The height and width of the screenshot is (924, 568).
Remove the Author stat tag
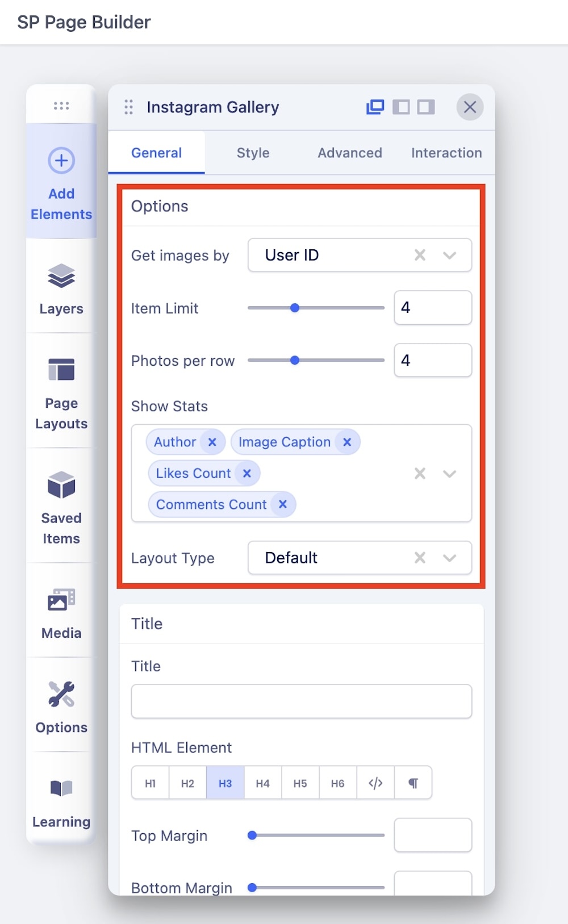212,442
